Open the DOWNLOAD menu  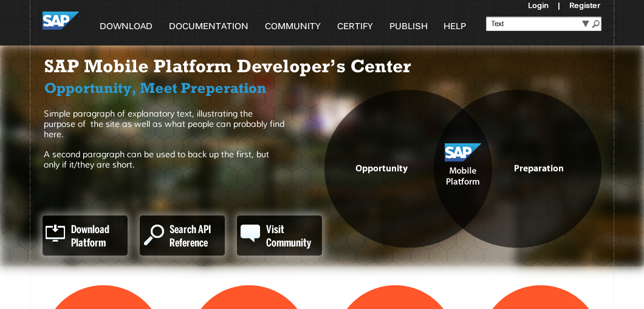click(126, 26)
